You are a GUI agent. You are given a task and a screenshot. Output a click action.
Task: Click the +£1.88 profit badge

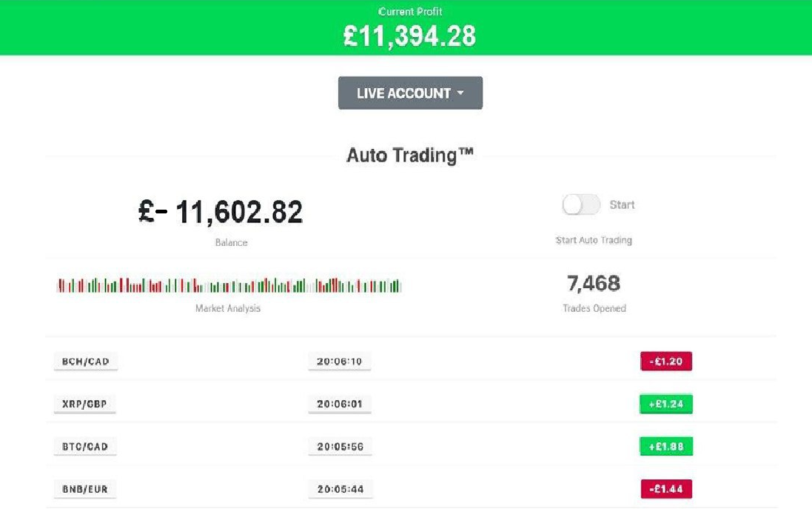pyautogui.click(x=666, y=447)
